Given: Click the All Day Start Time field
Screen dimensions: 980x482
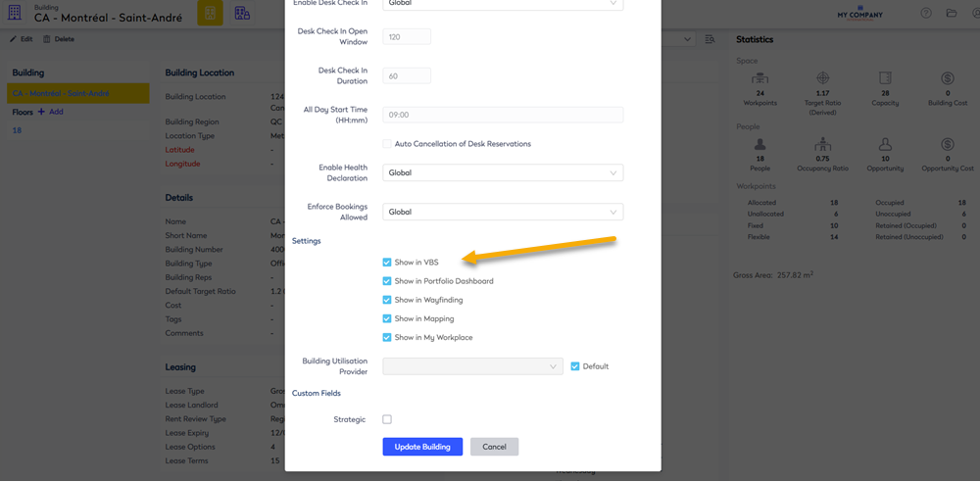Looking at the screenshot, I should [x=503, y=115].
